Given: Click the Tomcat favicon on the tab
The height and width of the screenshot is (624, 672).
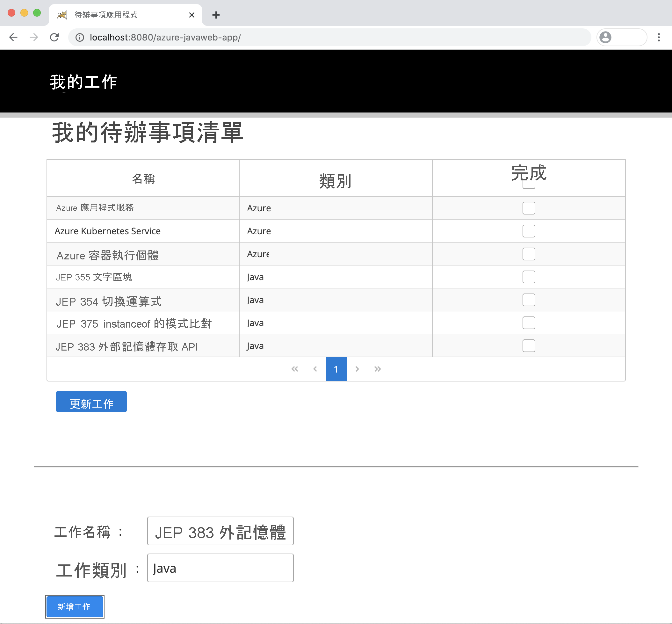Looking at the screenshot, I should (x=62, y=15).
